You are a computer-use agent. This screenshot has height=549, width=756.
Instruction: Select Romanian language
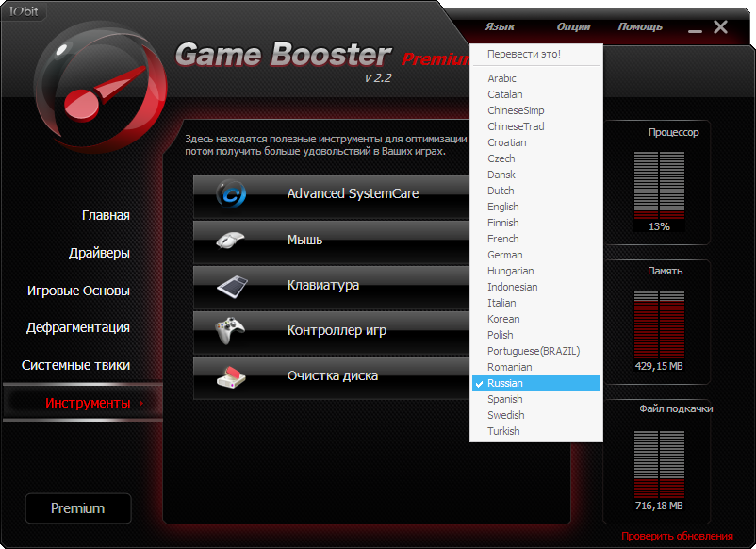coord(536,367)
